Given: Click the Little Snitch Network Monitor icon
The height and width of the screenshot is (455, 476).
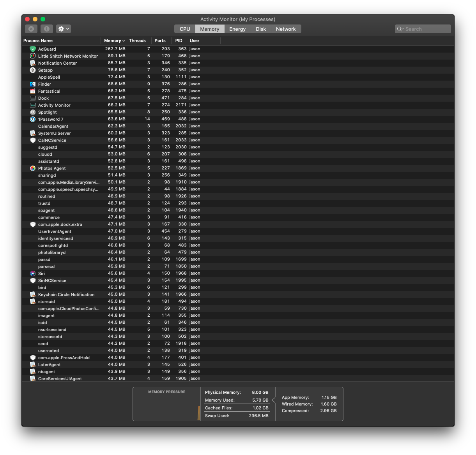Looking at the screenshot, I should [x=33, y=56].
